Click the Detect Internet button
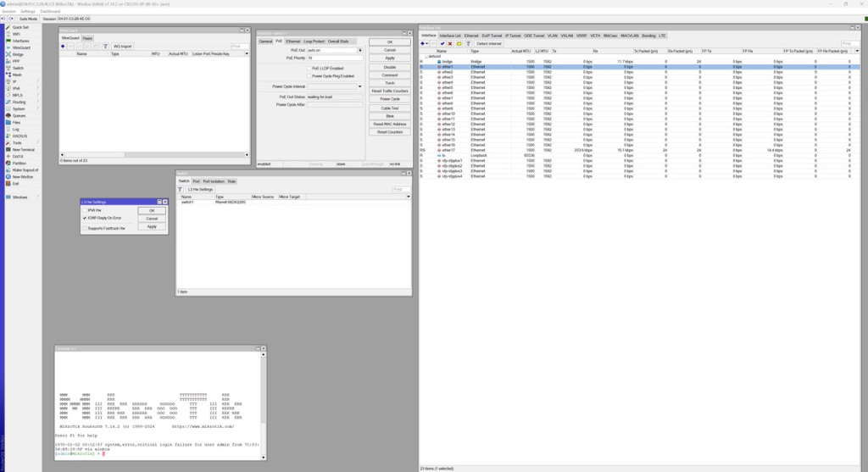The height and width of the screenshot is (472, 868). 489,44
